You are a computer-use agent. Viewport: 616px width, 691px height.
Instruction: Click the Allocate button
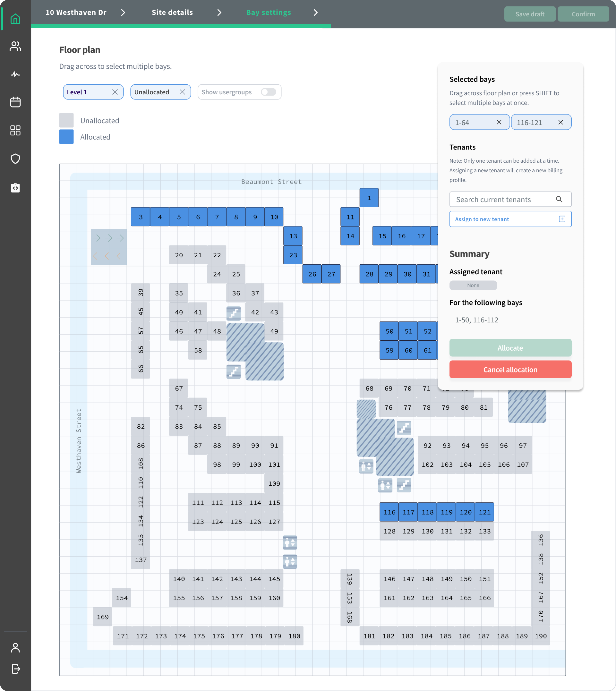tap(510, 348)
